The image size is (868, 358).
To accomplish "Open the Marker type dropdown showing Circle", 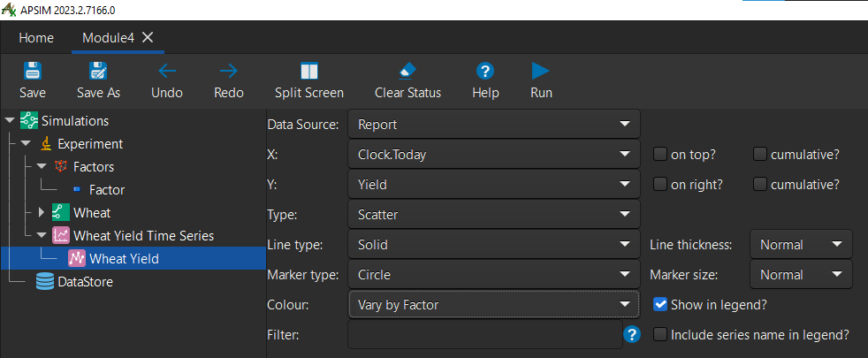I will tap(494, 274).
